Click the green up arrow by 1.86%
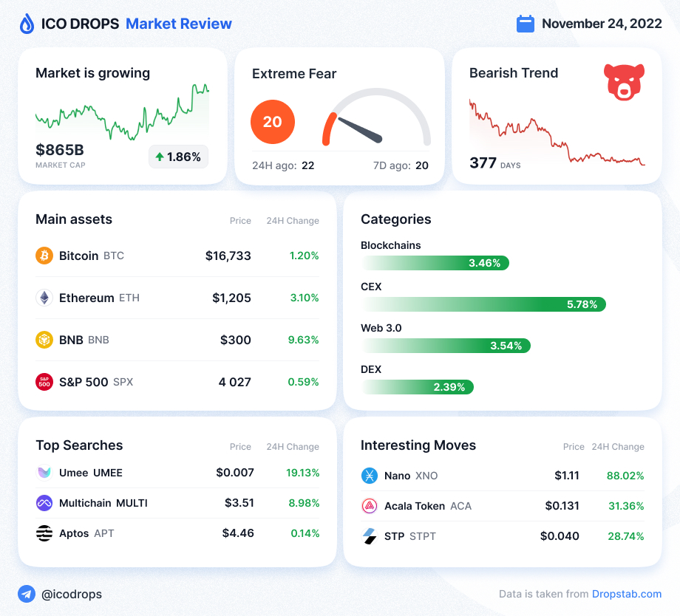 pyautogui.click(x=160, y=157)
